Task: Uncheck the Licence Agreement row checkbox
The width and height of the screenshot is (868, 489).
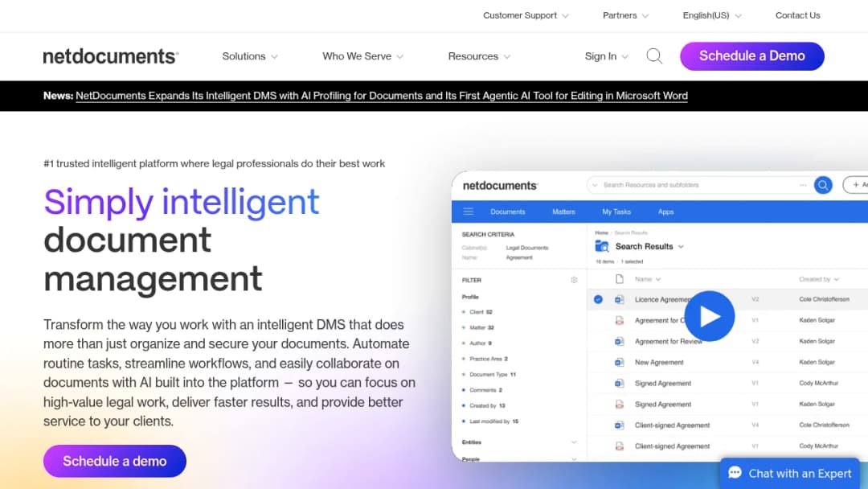Action: tap(598, 300)
